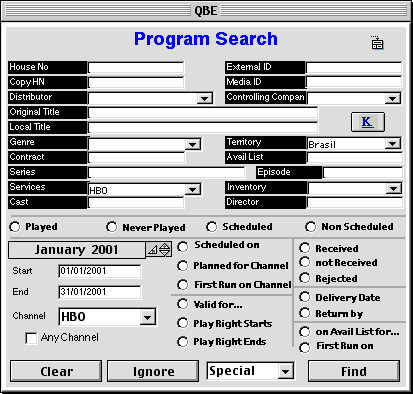
Task: Open the Services dropdown showing HBO
Action: pos(193,190)
